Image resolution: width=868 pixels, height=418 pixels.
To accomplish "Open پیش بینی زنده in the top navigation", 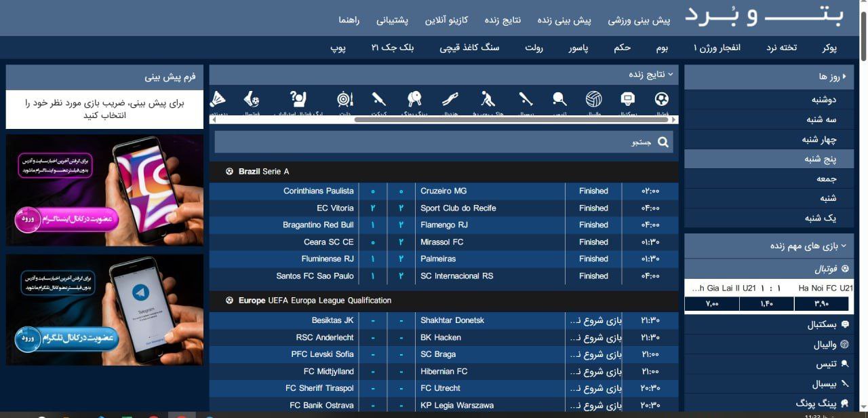I will (x=564, y=20).
